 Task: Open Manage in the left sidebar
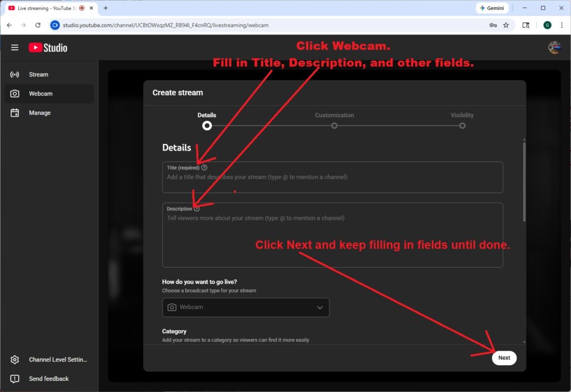click(40, 113)
